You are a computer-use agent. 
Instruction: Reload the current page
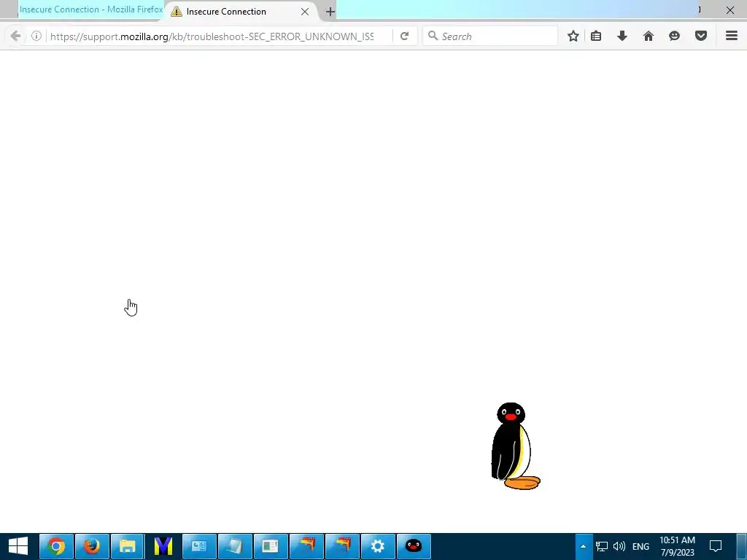404,36
